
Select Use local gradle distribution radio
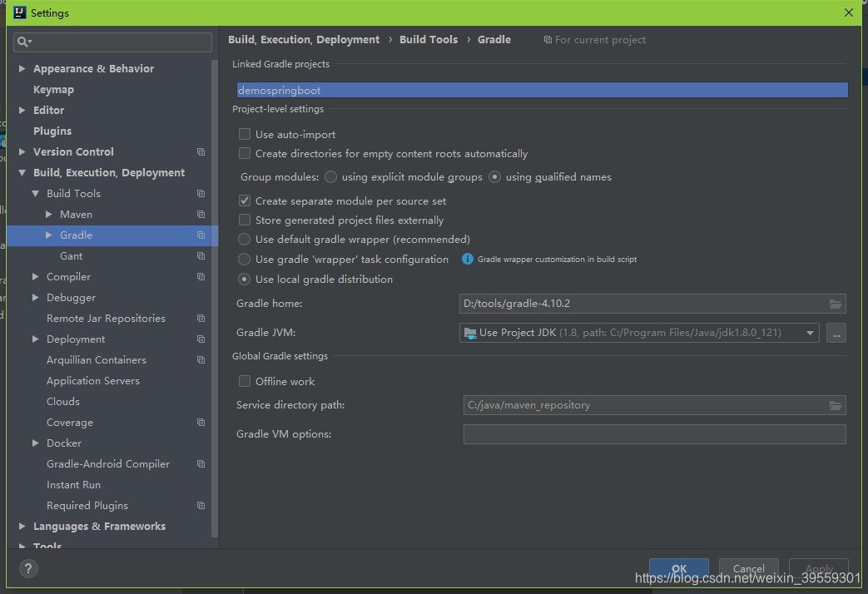coord(244,279)
